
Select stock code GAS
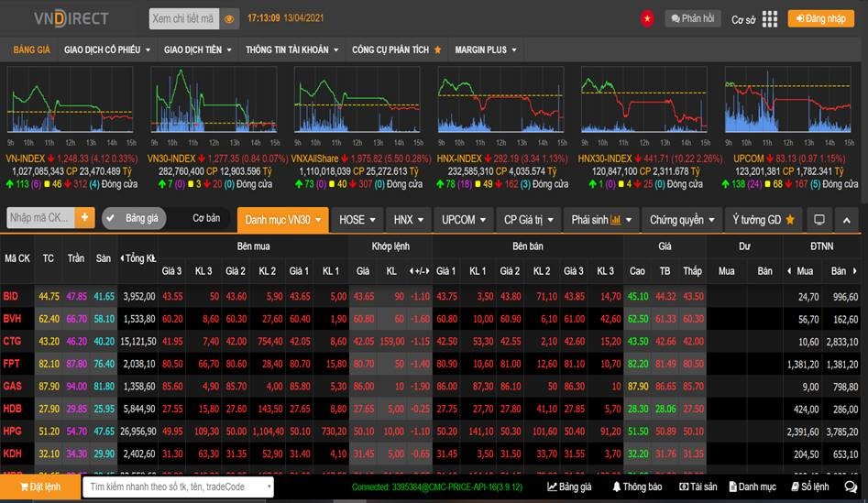click(x=12, y=387)
